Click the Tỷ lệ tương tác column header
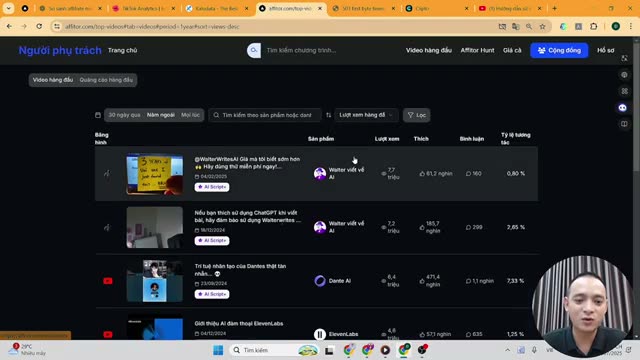Image resolution: width=640 pixels, height=360 pixels. (516, 138)
